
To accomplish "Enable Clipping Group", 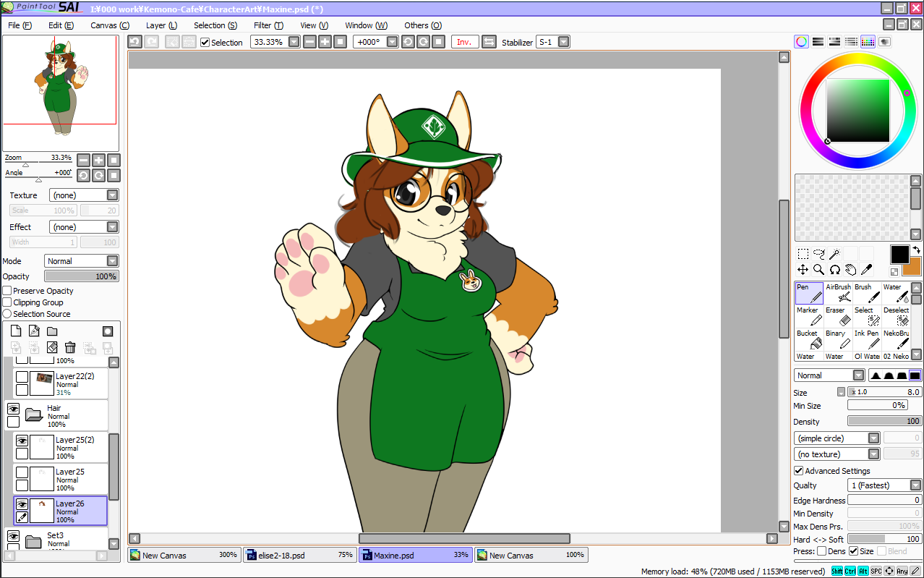I will 7,302.
